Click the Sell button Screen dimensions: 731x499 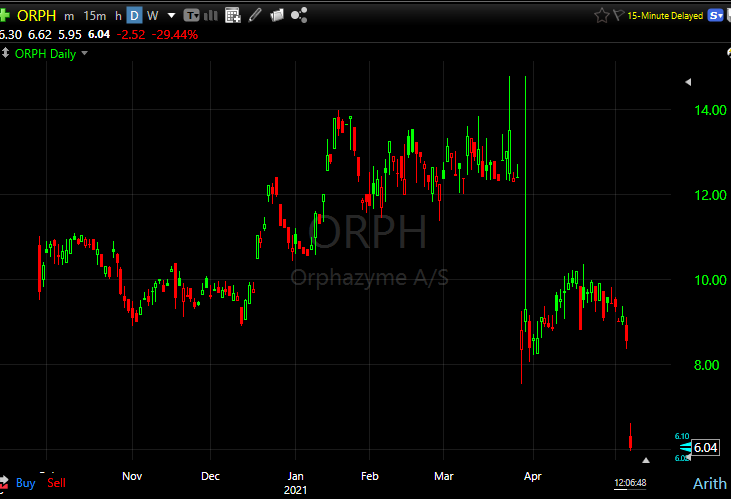(x=56, y=483)
